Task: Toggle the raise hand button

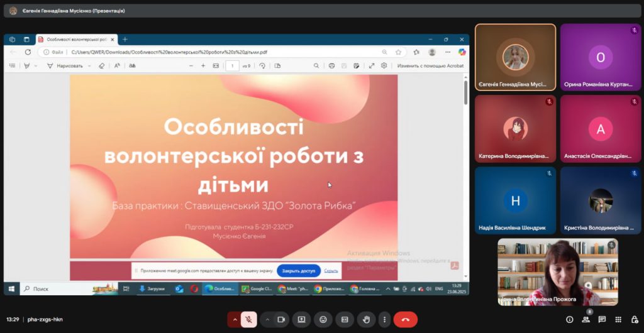Action: 366,319
